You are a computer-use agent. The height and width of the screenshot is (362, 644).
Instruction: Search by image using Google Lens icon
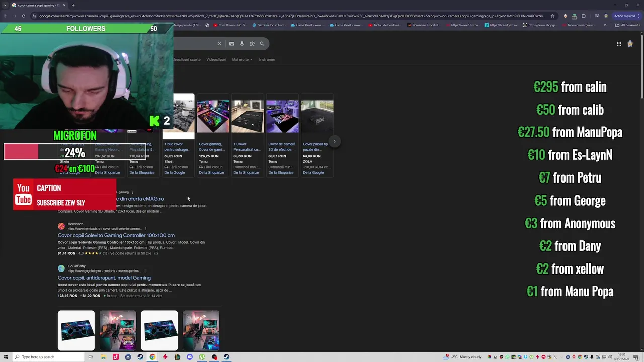click(252, 44)
